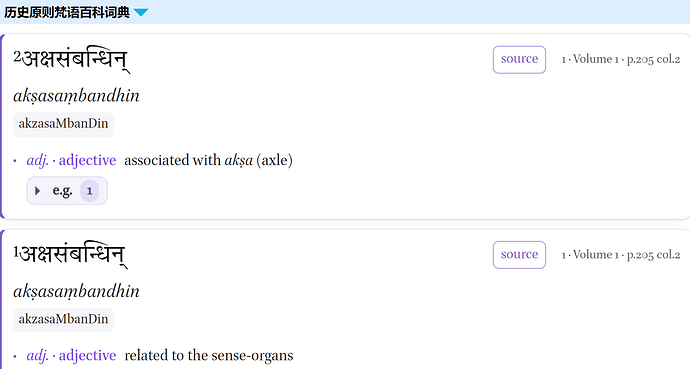Viewport: 690px width, 369px height.
Task: Open source button of first entry
Action: [519, 59]
